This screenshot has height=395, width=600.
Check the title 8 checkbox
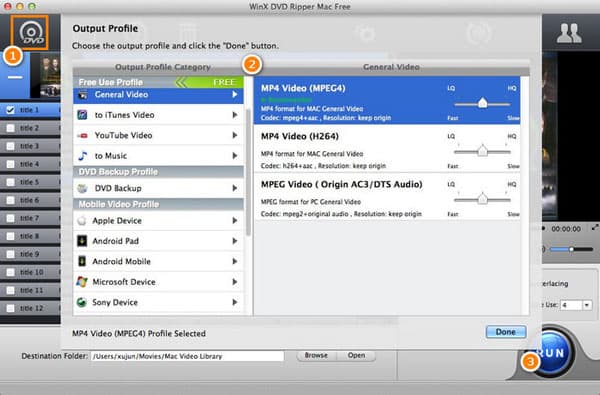[x=10, y=236]
